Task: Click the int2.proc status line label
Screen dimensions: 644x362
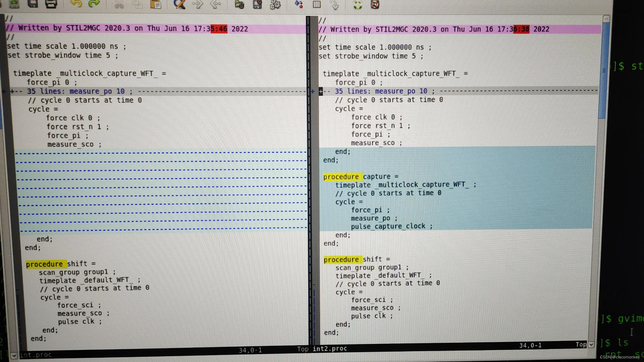Action: click(x=330, y=349)
